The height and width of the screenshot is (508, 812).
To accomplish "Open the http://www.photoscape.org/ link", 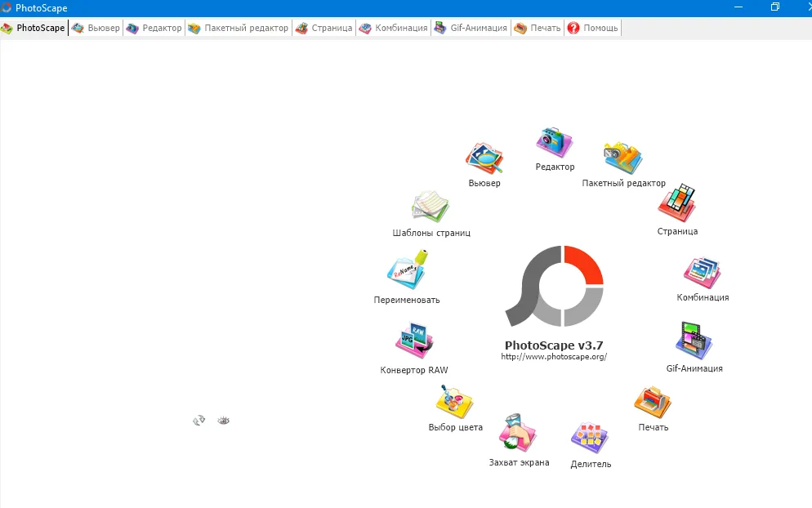I will (554, 357).
